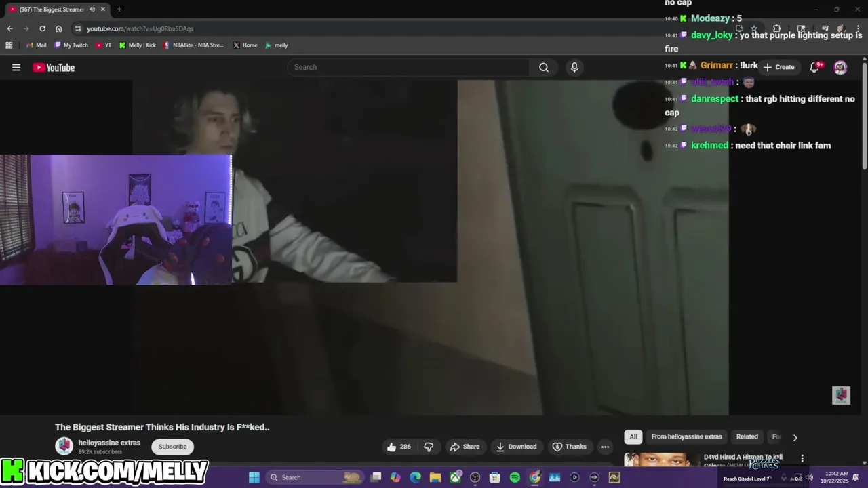The image size is (868, 488).
Task: Open the Chrome extensions puzzle icon
Action: [776, 28]
